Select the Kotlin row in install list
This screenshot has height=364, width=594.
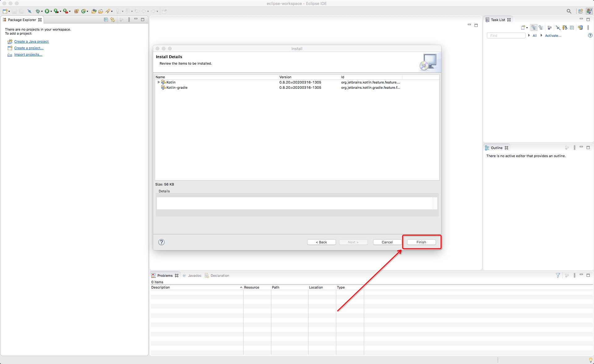coord(297,82)
